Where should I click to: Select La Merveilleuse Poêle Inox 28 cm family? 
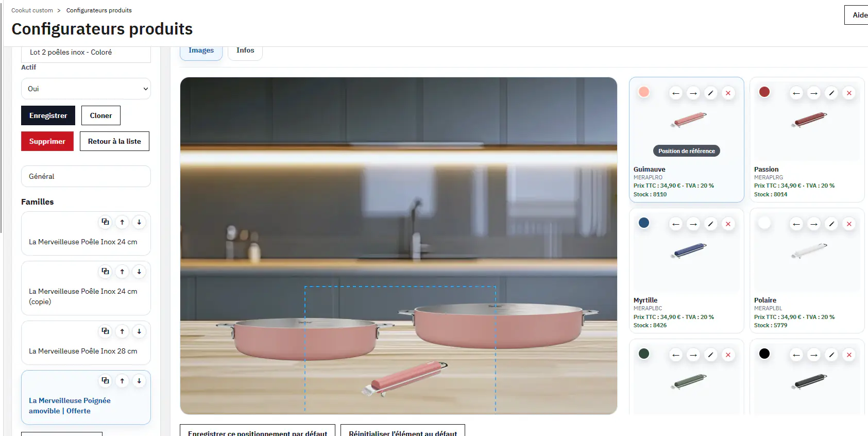click(86, 343)
